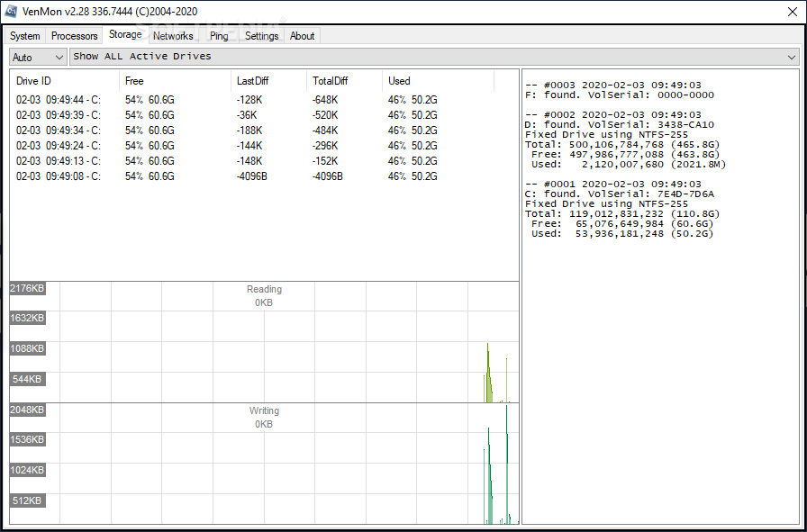Screen dimensions: 807x532
Task: Open the Processors tab
Action: [x=74, y=35]
